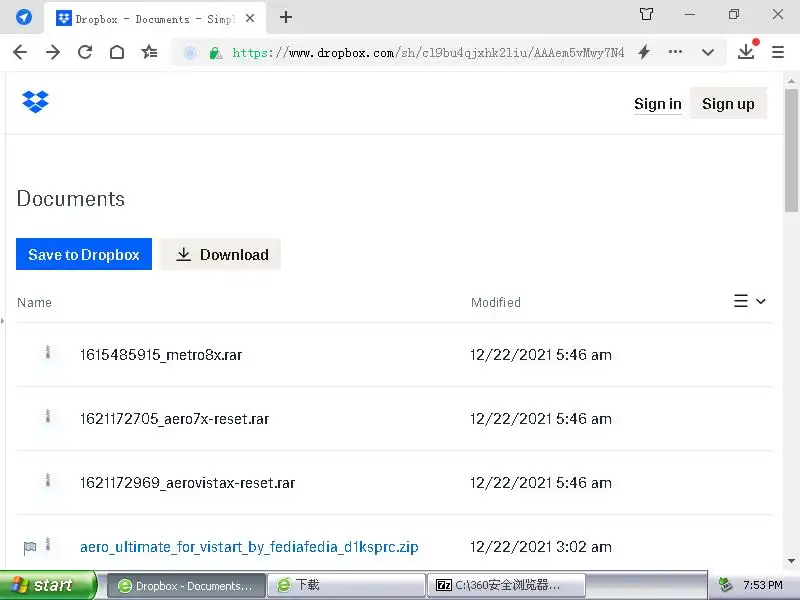Switch to 下载 taskbar window
This screenshot has height=600, width=800.
pyautogui.click(x=346, y=585)
